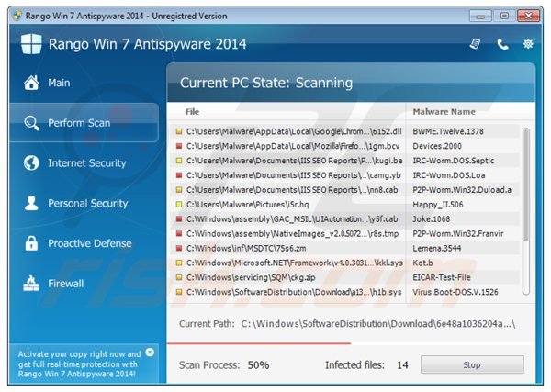Click the Windows shield logo in header
The image size is (551, 392).
(x=31, y=44)
